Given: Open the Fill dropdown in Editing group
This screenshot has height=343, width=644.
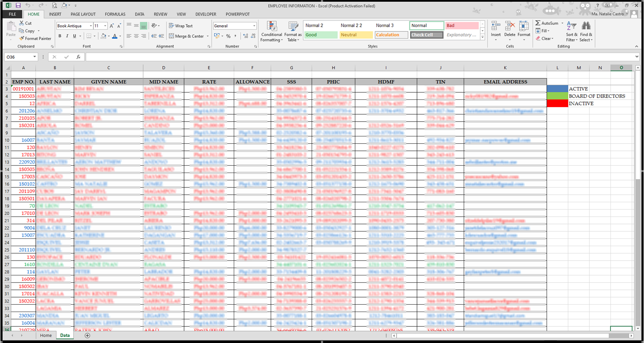Looking at the screenshot, I should click(x=543, y=31).
